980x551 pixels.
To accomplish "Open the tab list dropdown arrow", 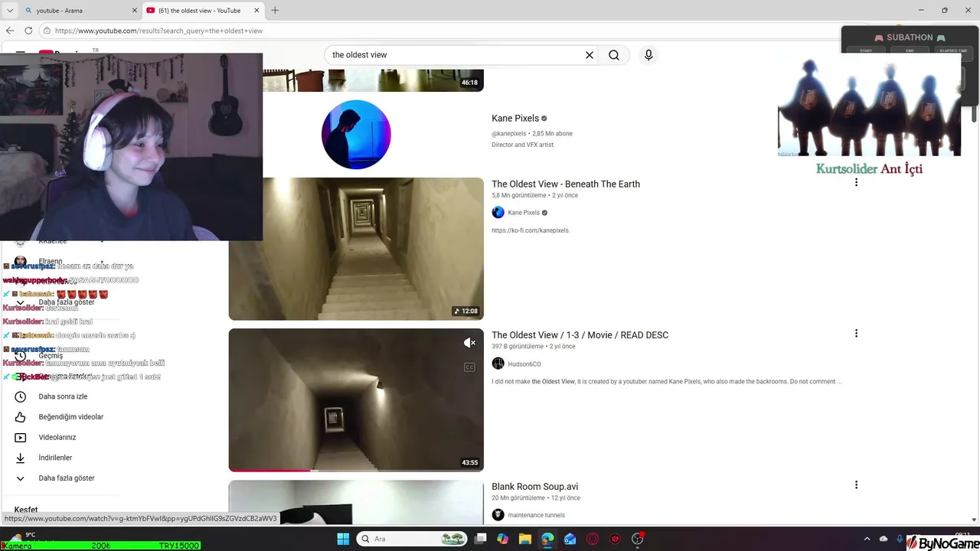I will point(10,11).
